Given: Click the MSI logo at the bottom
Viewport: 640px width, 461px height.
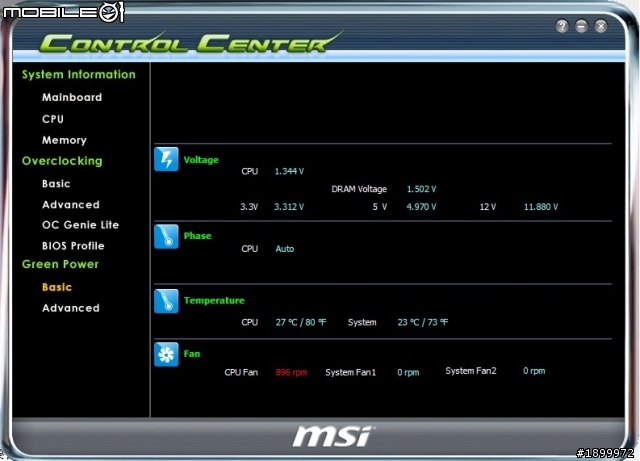Looking at the screenshot, I should click(333, 436).
